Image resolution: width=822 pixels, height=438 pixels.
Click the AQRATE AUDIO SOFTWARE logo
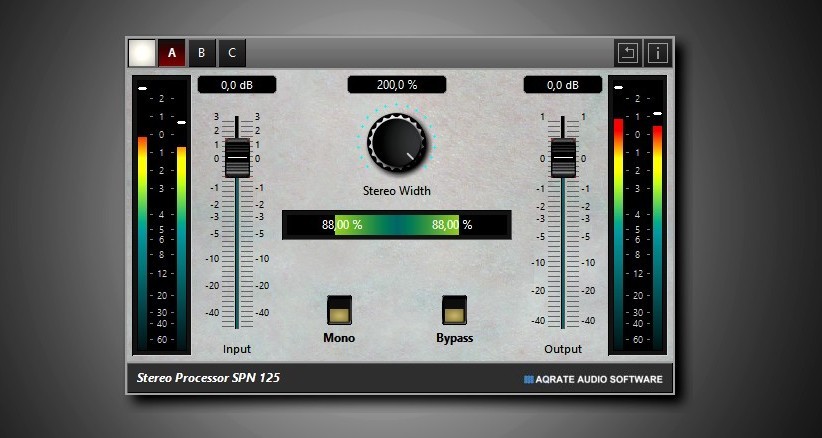coord(593,379)
